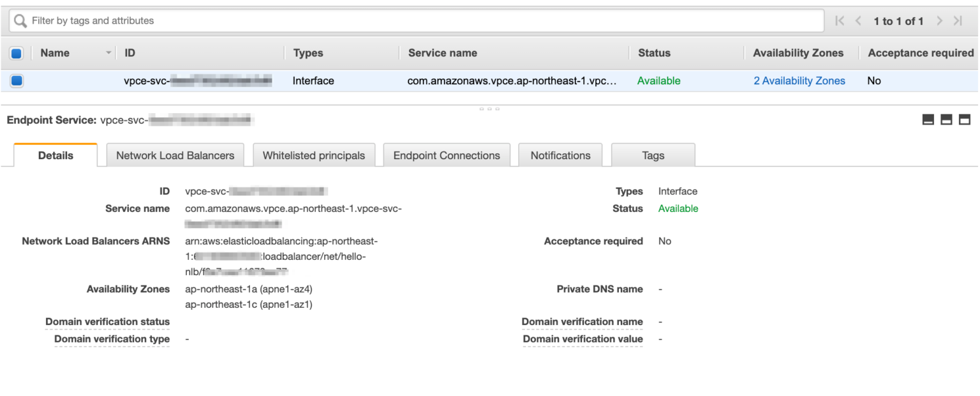The image size is (980, 396).
Task: Select the split-view pane layout icon
Action: [946, 119]
